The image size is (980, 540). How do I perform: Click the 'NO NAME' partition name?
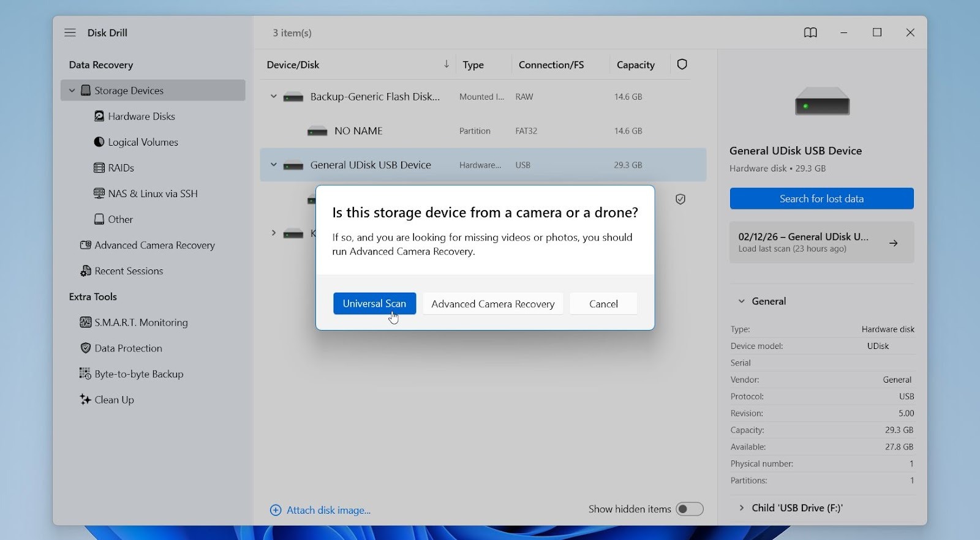point(358,131)
